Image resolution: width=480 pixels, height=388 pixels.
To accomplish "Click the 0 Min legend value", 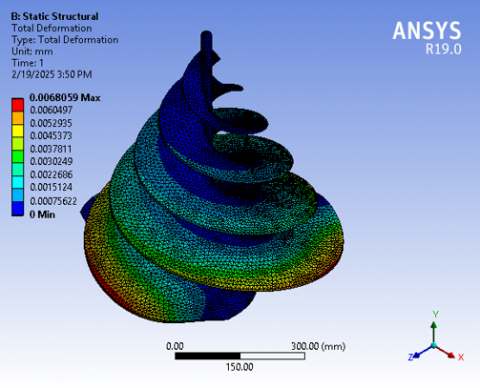I will [42, 214].
